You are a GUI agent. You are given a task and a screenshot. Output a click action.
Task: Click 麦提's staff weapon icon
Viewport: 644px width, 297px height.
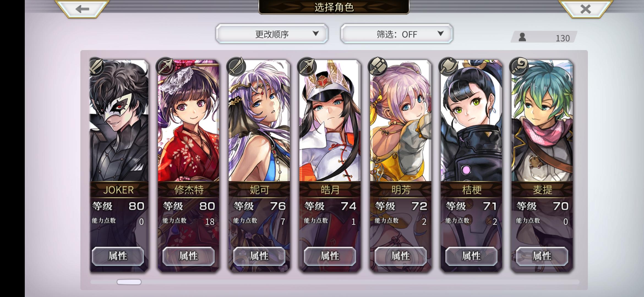point(519,67)
